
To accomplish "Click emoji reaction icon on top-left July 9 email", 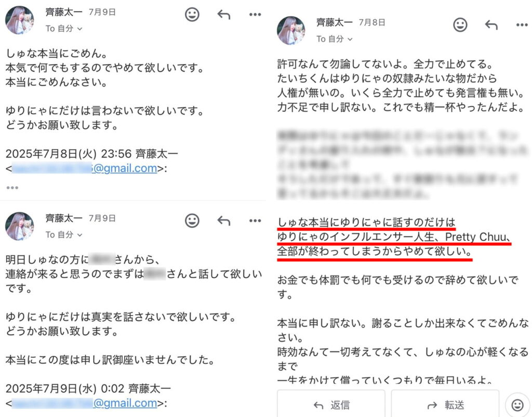I will coord(192,15).
